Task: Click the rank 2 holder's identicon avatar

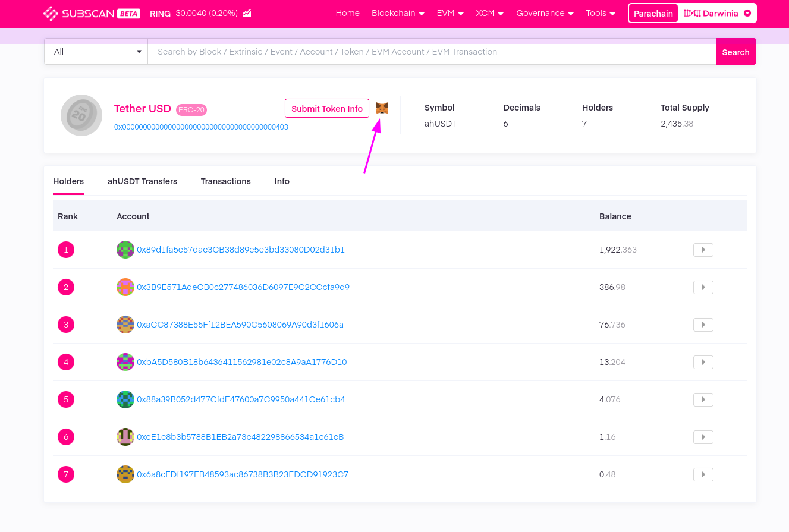Action: (125, 287)
